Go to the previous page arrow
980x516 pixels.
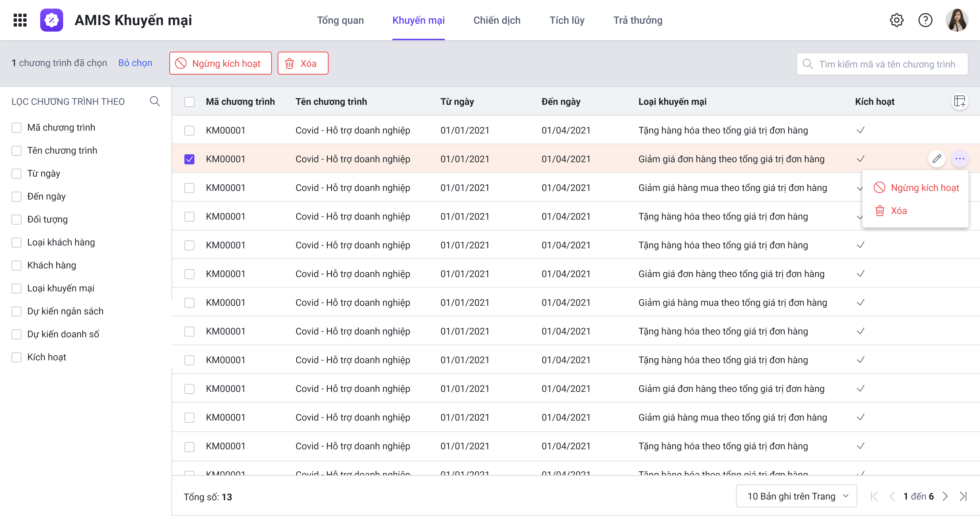click(x=892, y=496)
